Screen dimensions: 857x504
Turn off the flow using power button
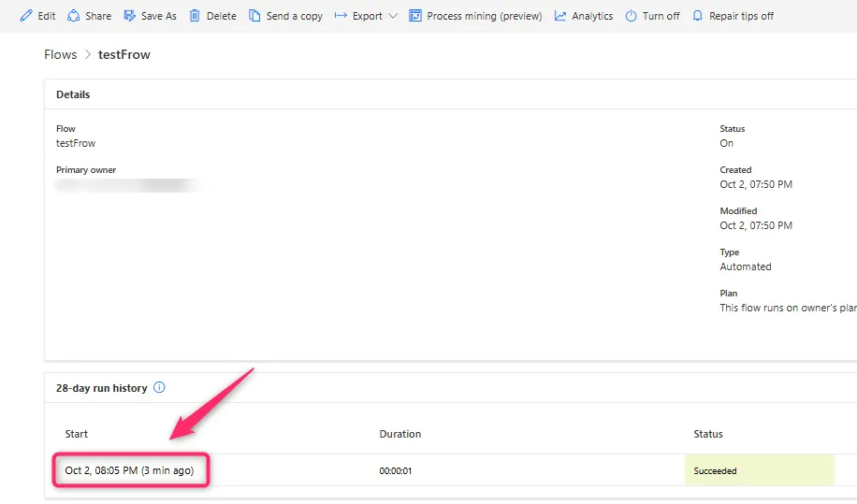(x=632, y=16)
